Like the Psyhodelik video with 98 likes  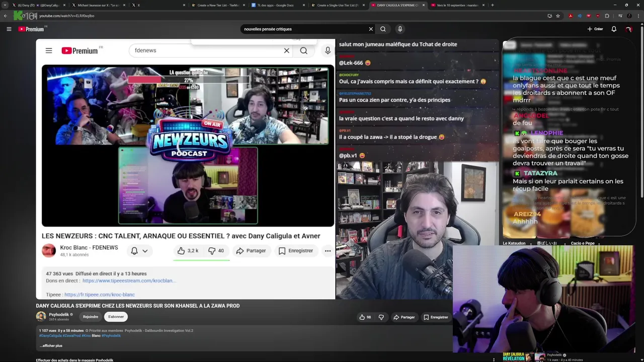click(365, 317)
